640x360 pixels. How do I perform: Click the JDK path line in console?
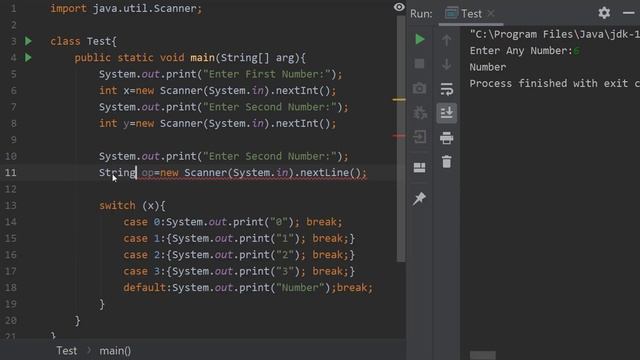tap(554, 34)
